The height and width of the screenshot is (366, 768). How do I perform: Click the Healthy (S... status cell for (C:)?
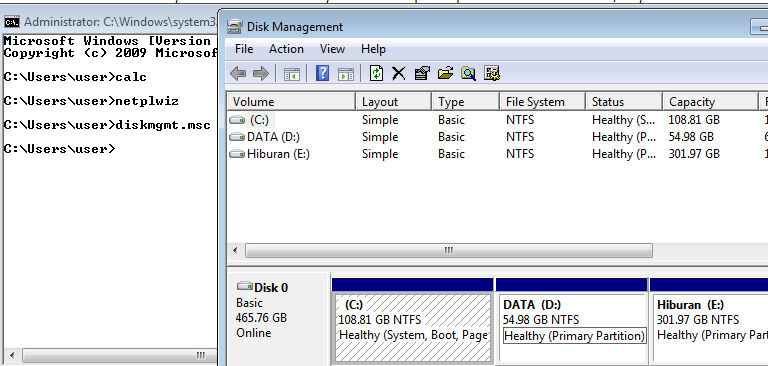pyautogui.click(x=624, y=120)
